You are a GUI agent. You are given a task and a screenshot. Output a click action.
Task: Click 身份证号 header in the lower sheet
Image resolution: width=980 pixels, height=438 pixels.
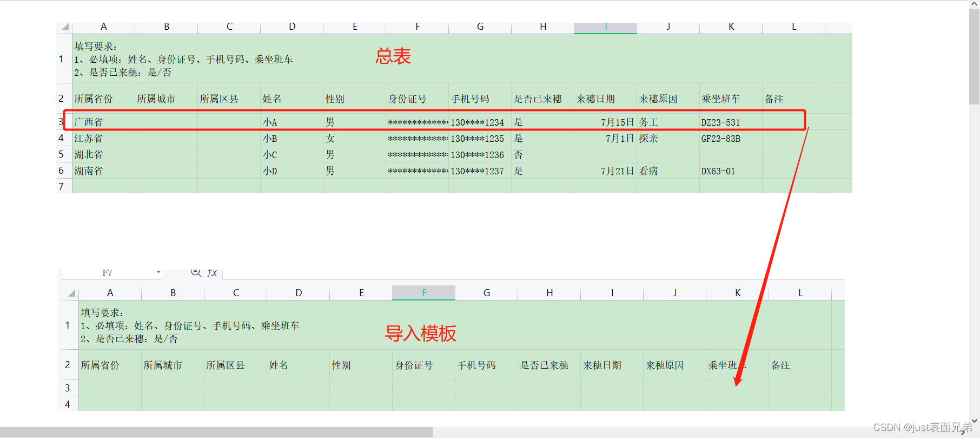click(x=423, y=365)
